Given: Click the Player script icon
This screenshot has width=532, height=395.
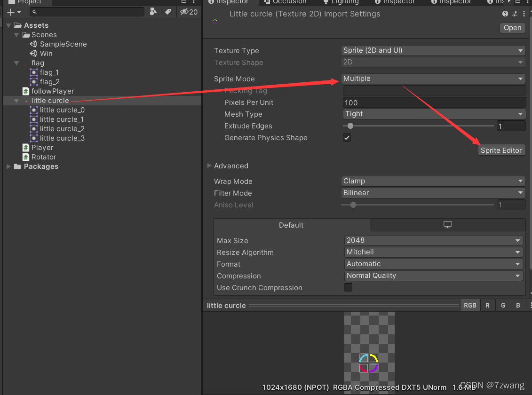Looking at the screenshot, I should pos(26,148).
